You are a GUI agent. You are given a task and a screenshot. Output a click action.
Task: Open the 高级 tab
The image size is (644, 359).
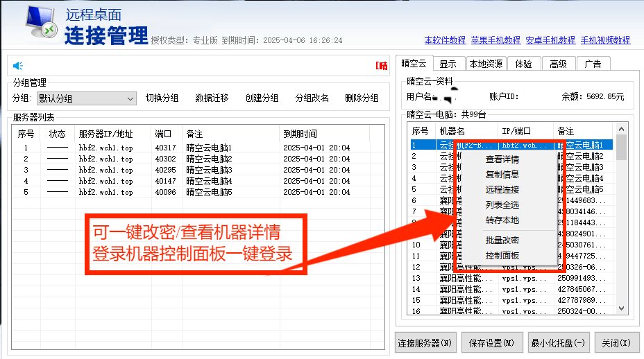pos(558,64)
